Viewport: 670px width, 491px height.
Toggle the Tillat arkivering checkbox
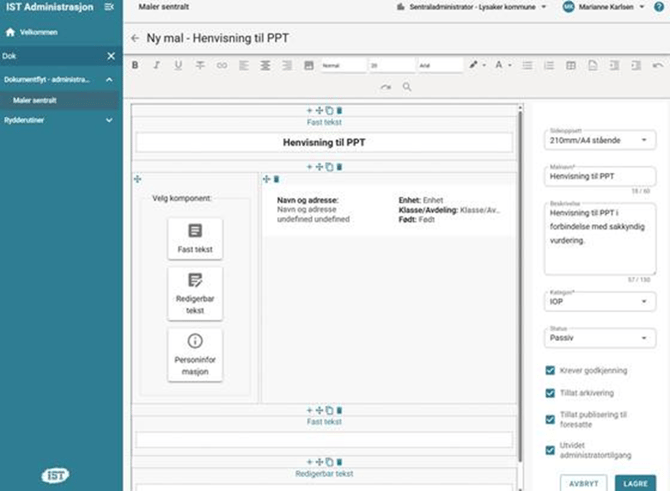click(x=550, y=393)
